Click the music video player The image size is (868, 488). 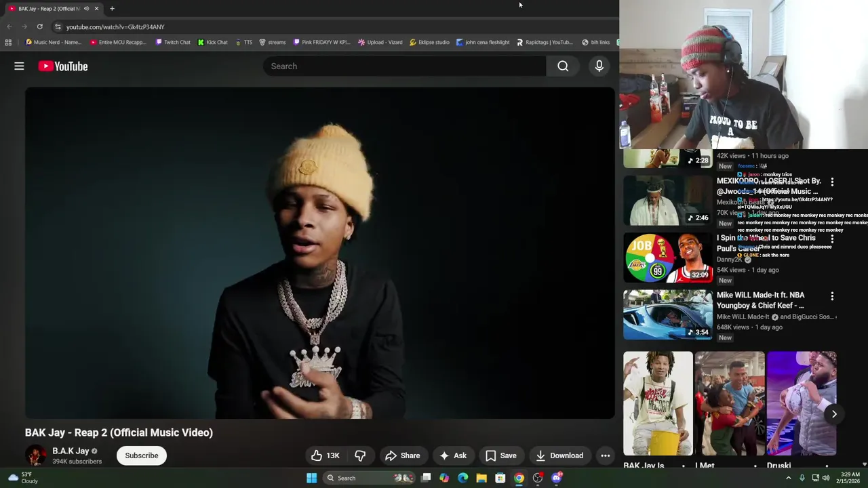(x=320, y=253)
